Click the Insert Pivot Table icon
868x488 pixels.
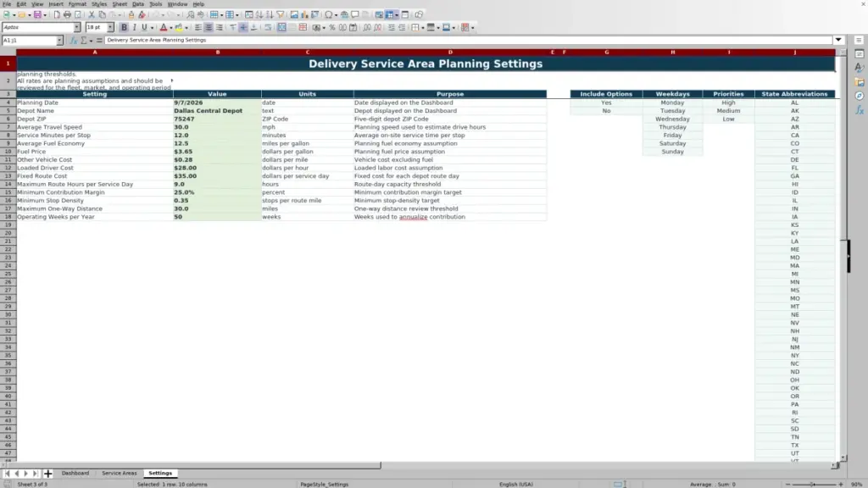pos(315,14)
